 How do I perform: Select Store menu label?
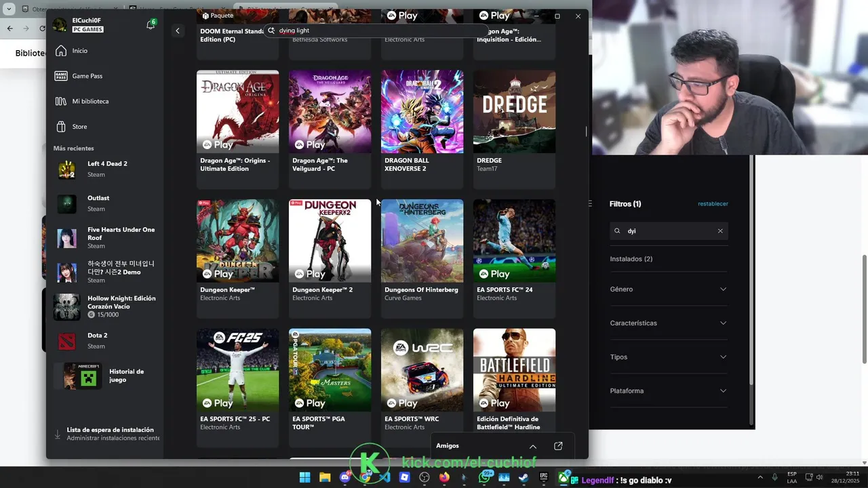pos(79,127)
